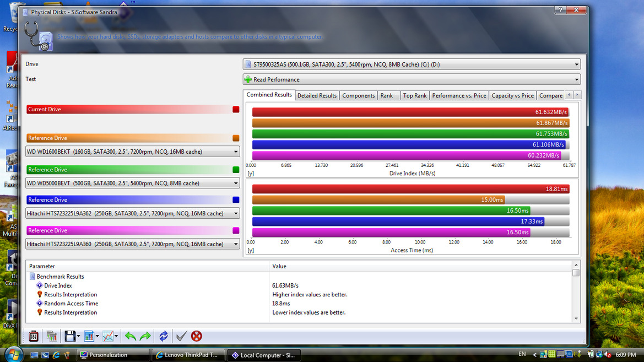Screen dimensions: 644x362
Task: Click the Value column header
Action: pos(420,266)
